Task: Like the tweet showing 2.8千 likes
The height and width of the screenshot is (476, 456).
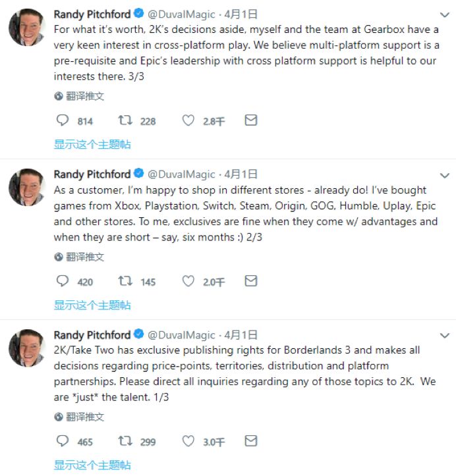Action: coord(188,120)
